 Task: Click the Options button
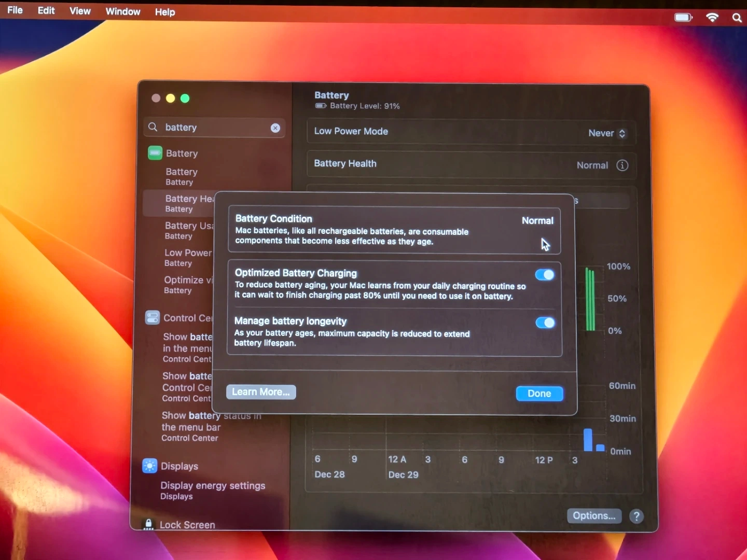(594, 515)
